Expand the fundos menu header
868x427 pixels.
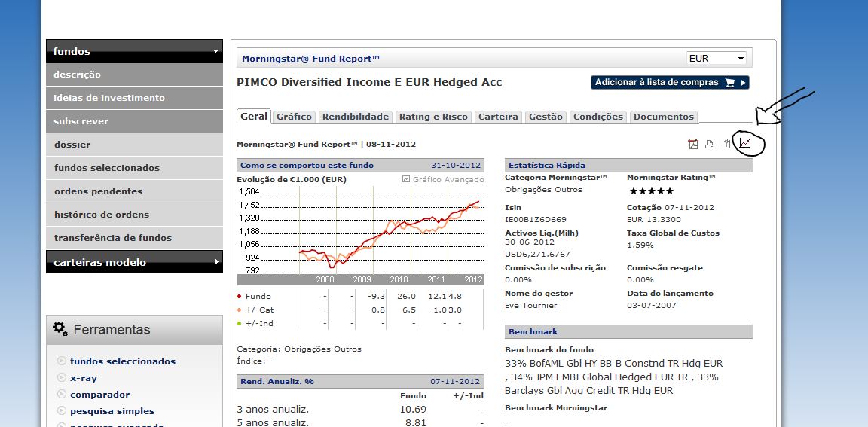134,51
